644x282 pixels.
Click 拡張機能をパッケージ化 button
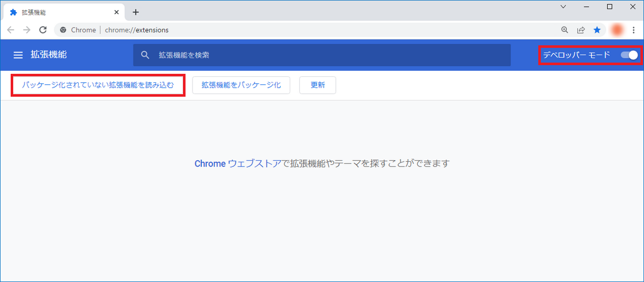tap(241, 85)
